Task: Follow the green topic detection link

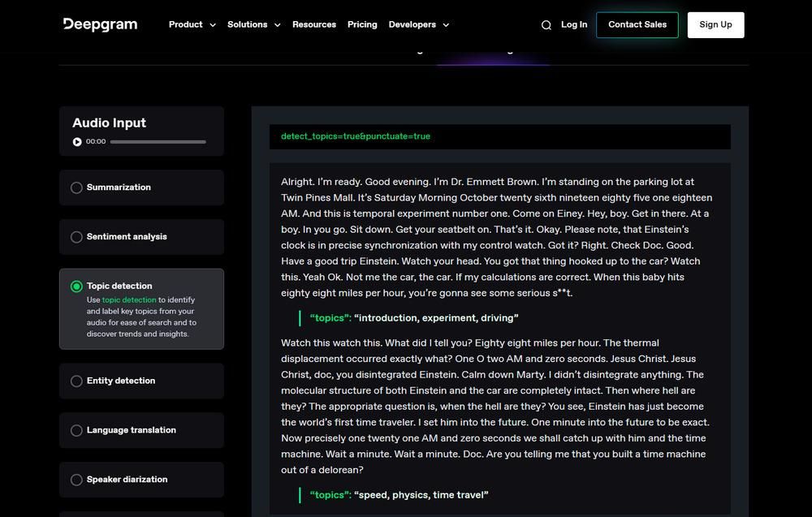Action: point(129,299)
